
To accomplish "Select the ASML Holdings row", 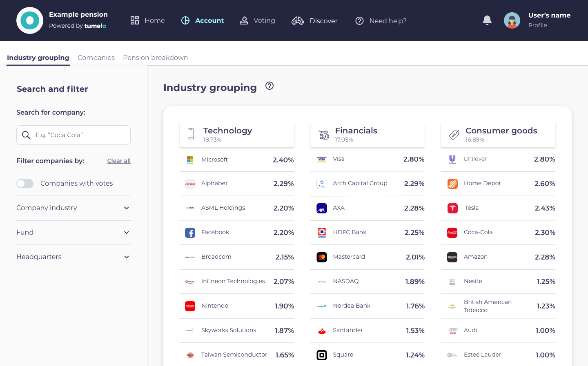I will 237,208.
